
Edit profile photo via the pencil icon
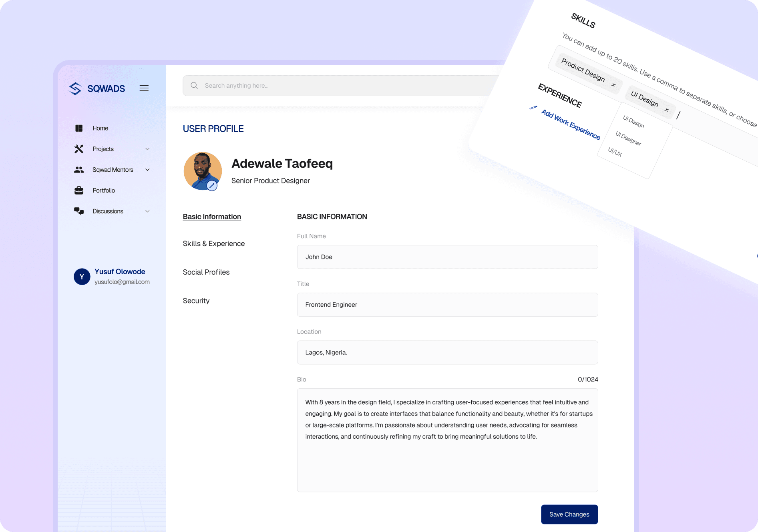pos(212,185)
